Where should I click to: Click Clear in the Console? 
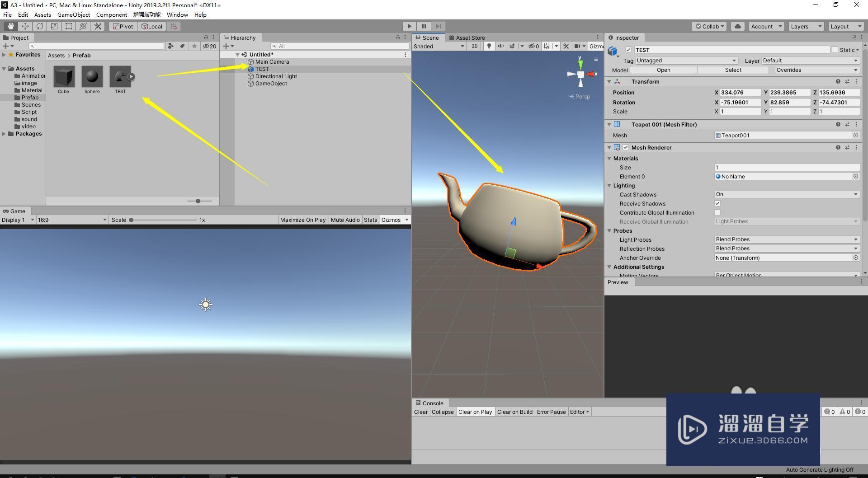[420, 412]
